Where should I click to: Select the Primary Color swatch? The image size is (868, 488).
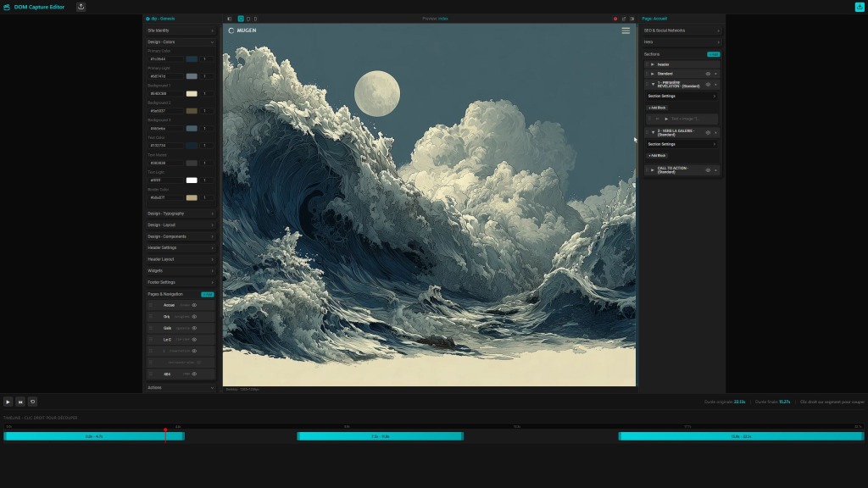pyautogui.click(x=190, y=58)
